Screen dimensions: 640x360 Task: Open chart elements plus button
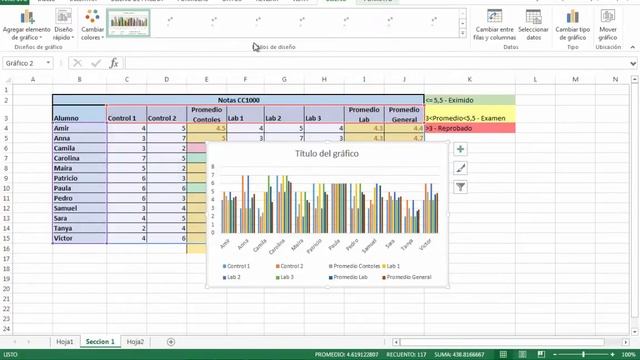pyautogui.click(x=460, y=149)
